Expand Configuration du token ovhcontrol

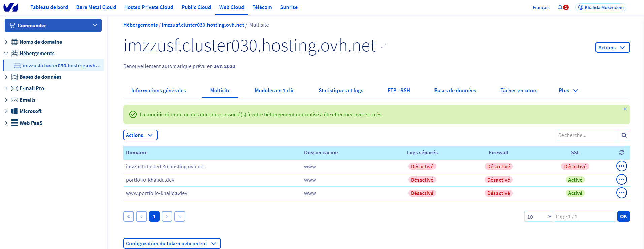tap(172, 243)
